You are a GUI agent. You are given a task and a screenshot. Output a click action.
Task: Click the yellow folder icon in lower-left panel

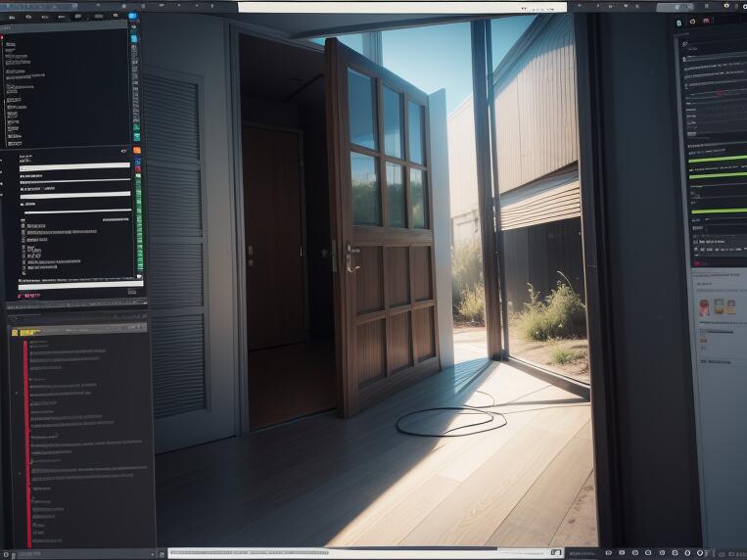pyautogui.click(x=14, y=333)
